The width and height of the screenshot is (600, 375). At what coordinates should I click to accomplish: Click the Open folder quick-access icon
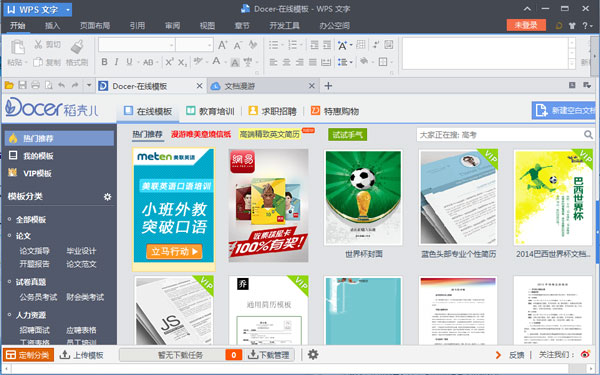coord(9,85)
